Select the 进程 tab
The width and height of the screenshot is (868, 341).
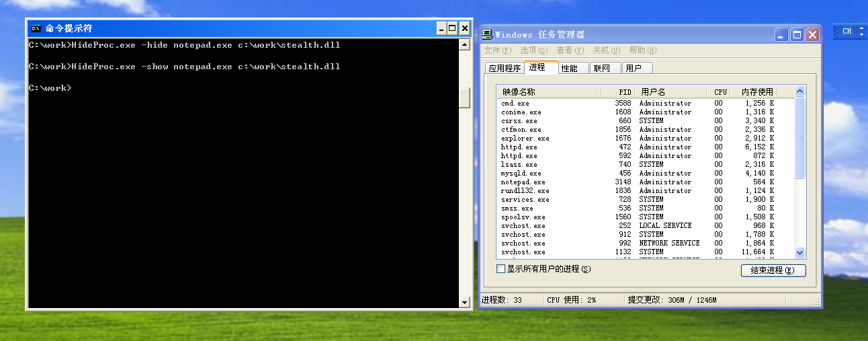541,67
